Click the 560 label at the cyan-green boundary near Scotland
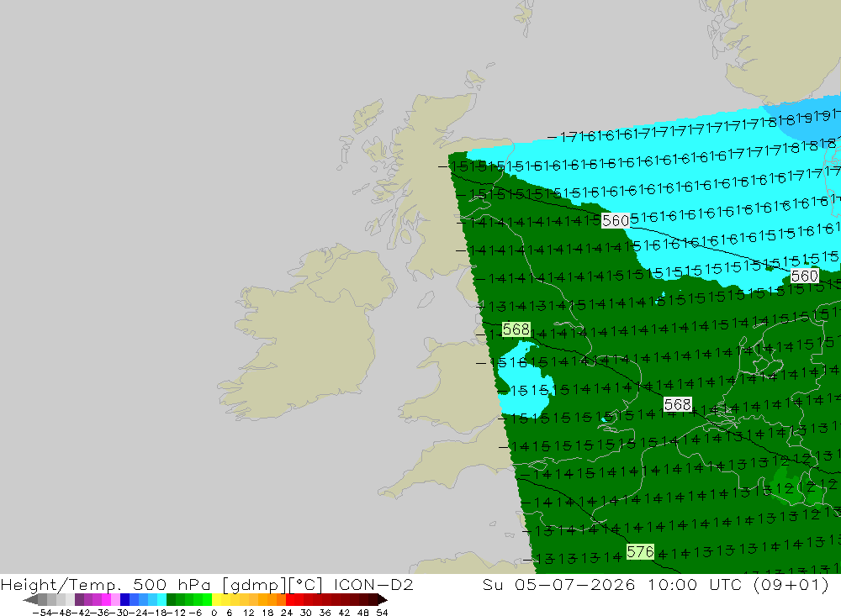 coord(616,220)
